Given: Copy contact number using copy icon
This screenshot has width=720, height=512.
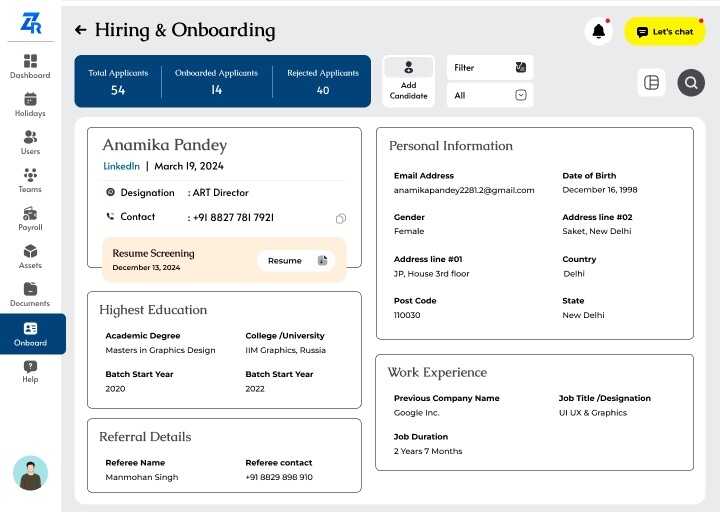Looking at the screenshot, I should 341,219.
